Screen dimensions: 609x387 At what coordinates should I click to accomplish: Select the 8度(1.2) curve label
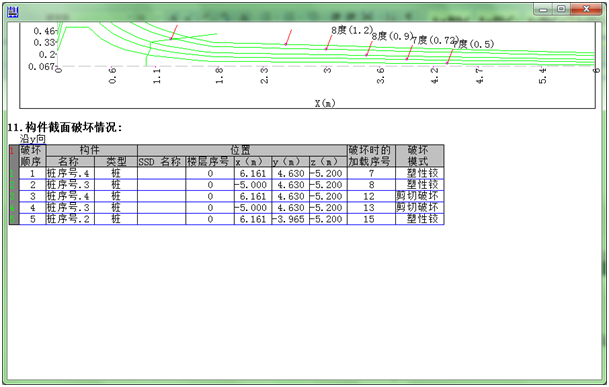pyautogui.click(x=352, y=30)
